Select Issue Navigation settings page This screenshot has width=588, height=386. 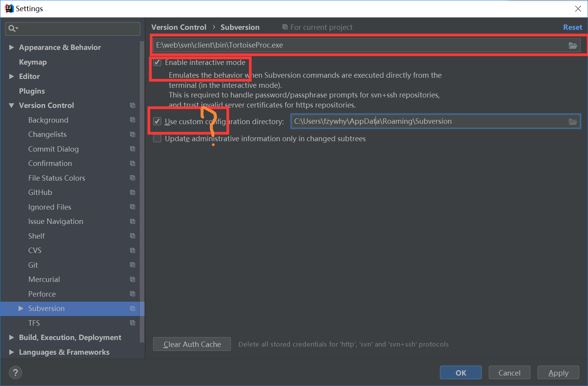pyautogui.click(x=56, y=222)
